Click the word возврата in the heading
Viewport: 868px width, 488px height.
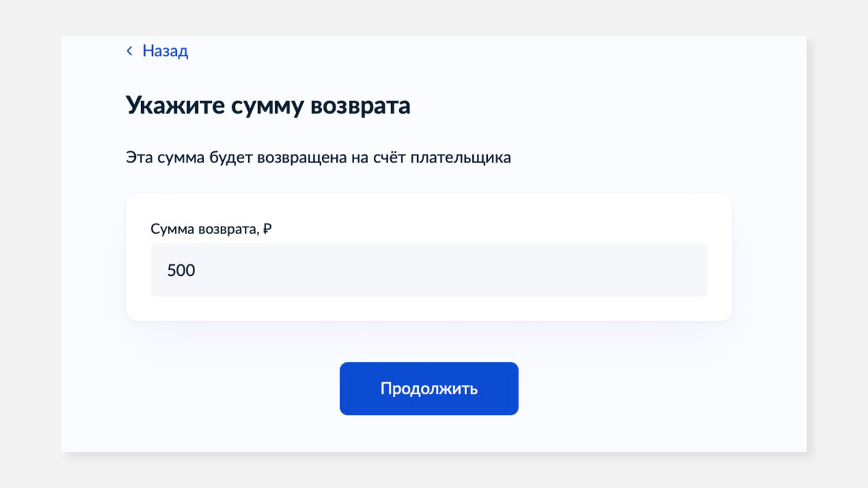(x=361, y=106)
